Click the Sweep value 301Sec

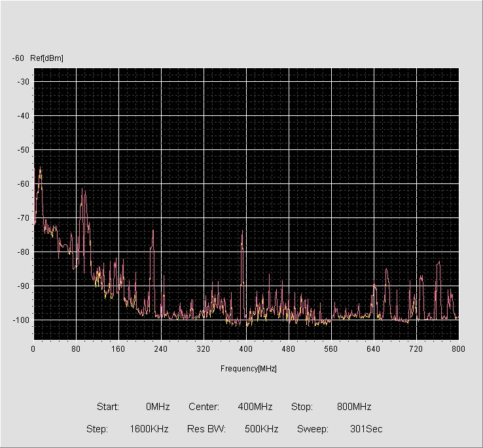367,429
